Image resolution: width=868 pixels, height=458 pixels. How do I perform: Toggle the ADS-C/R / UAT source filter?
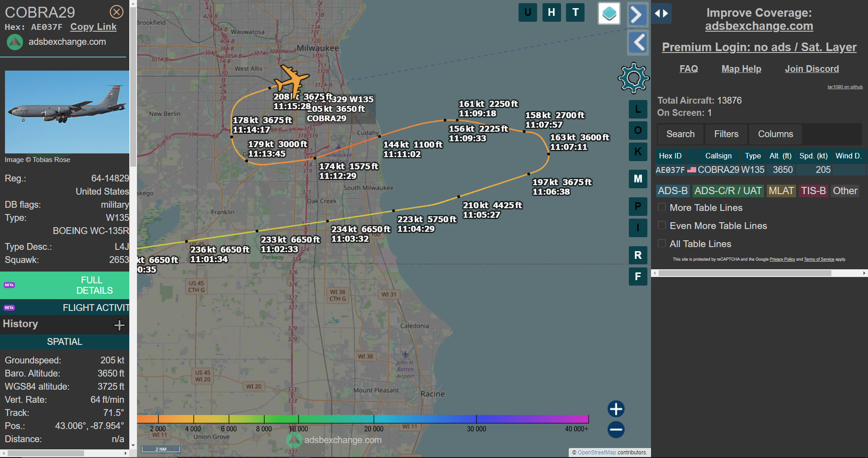coord(728,191)
